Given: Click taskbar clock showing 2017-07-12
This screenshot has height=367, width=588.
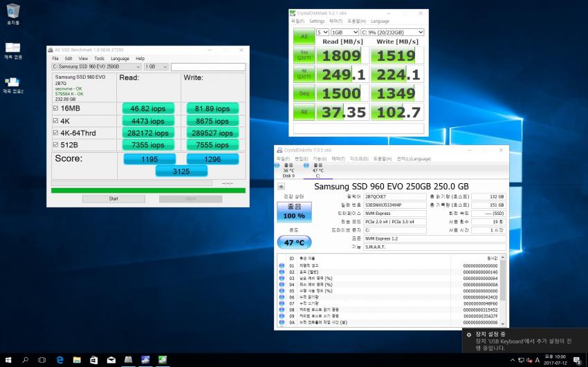Looking at the screenshot, I should tap(555, 360).
